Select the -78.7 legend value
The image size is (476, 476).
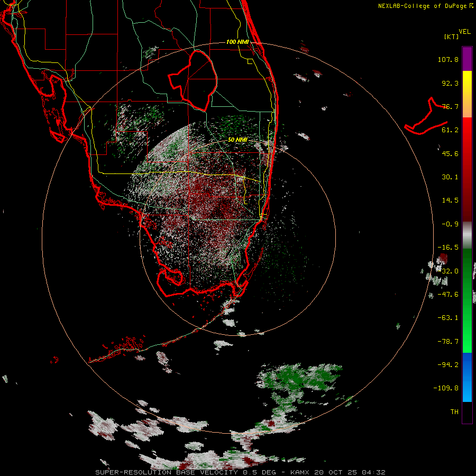click(x=448, y=342)
